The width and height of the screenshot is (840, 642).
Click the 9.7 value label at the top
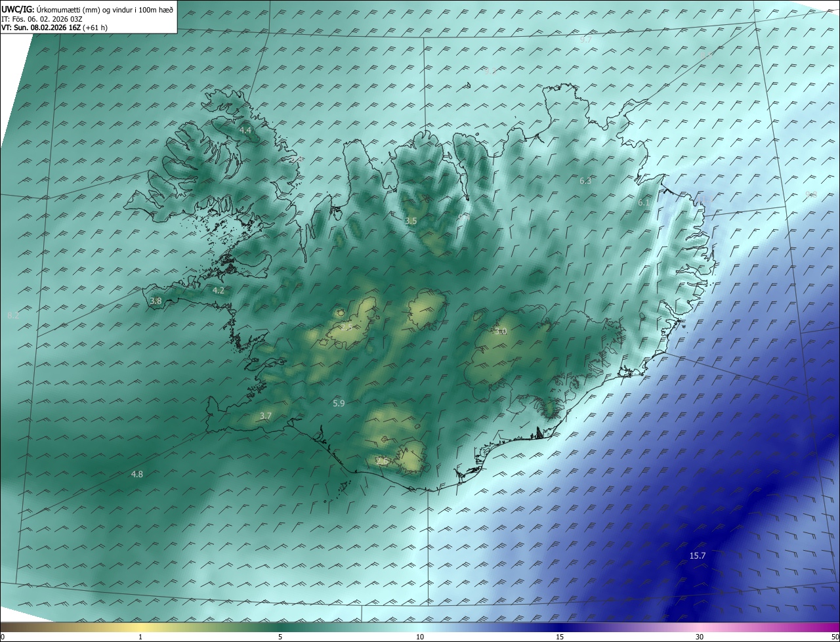coord(586,39)
